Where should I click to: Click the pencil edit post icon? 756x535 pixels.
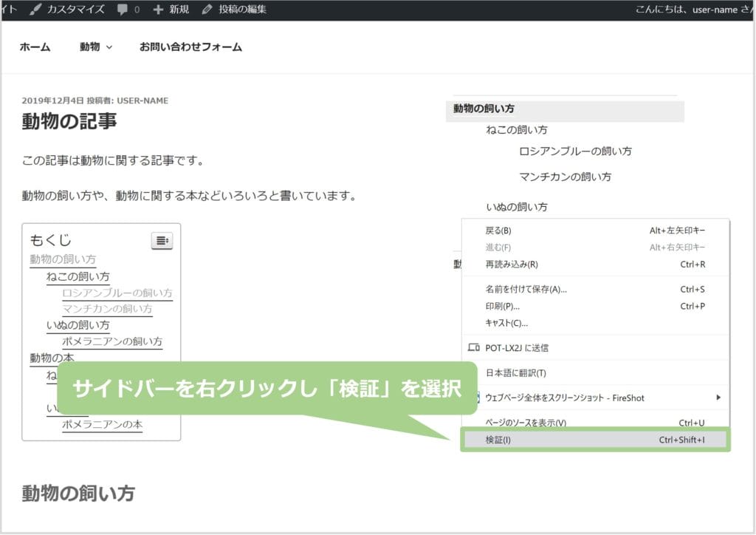pyautogui.click(x=207, y=10)
